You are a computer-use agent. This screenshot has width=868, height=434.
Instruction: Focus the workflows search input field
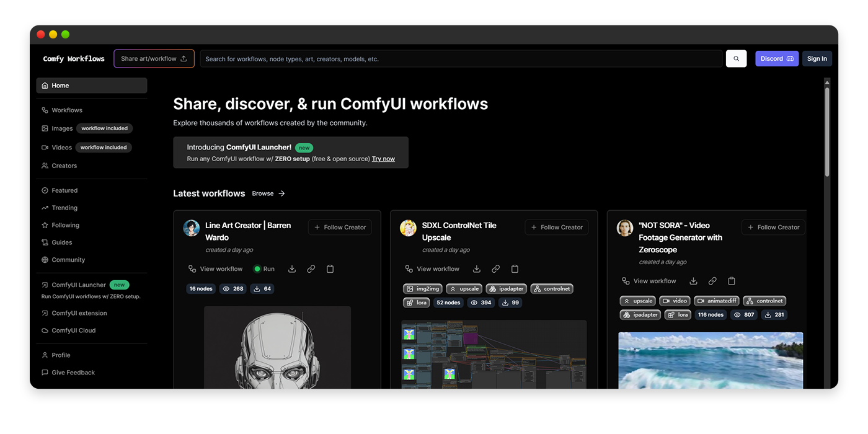pos(461,59)
